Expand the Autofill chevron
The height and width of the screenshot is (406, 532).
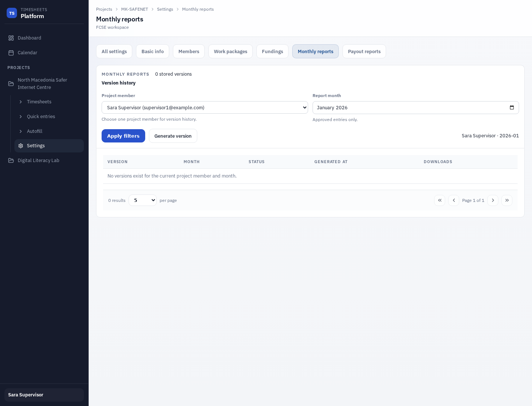[21, 131]
